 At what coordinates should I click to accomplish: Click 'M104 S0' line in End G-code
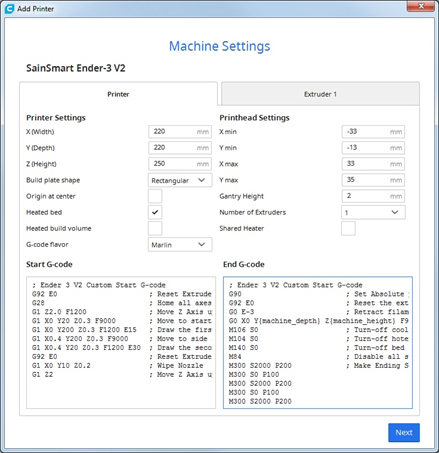click(x=243, y=339)
